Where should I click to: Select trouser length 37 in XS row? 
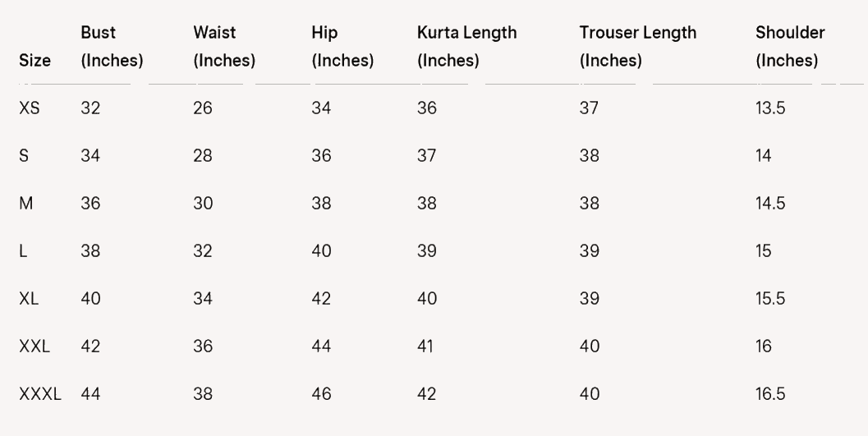(x=589, y=108)
